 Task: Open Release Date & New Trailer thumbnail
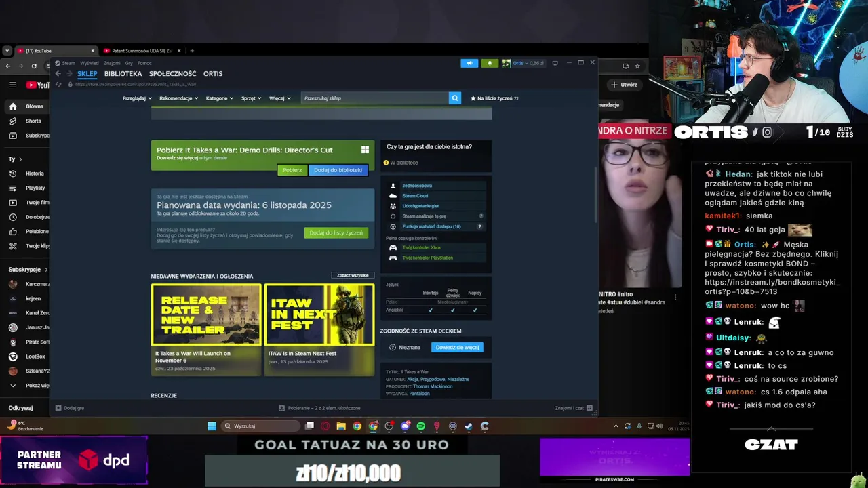point(206,314)
